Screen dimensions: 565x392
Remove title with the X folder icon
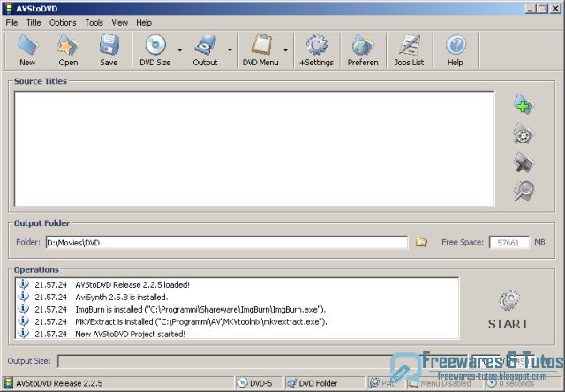point(524,162)
